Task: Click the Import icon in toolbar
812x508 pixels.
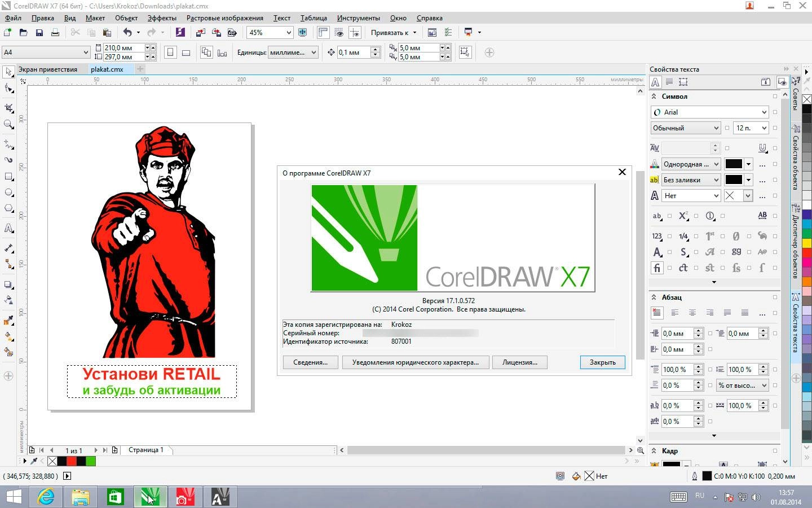Action: 200,33
